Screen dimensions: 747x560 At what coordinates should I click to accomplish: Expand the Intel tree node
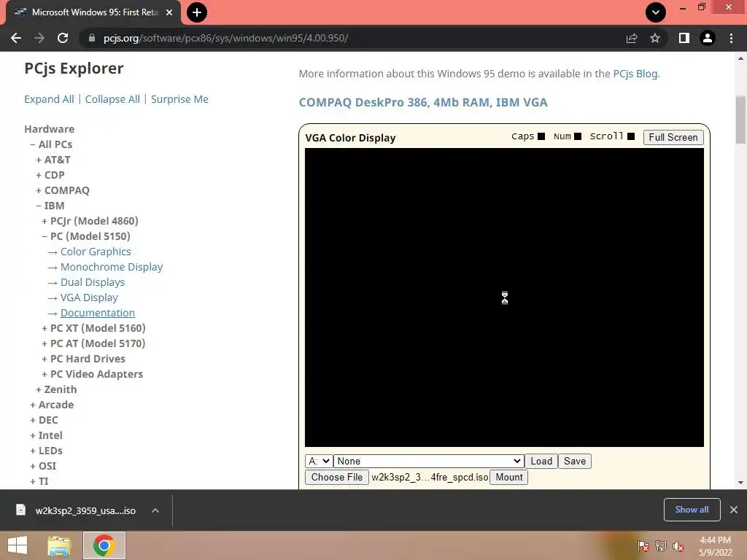pyautogui.click(x=46, y=435)
